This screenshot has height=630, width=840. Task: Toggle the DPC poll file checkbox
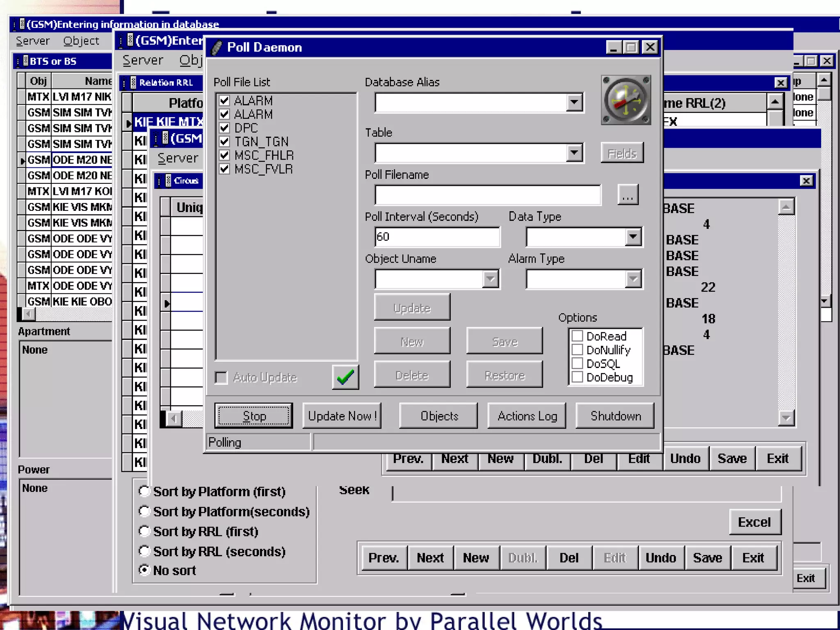click(x=224, y=128)
